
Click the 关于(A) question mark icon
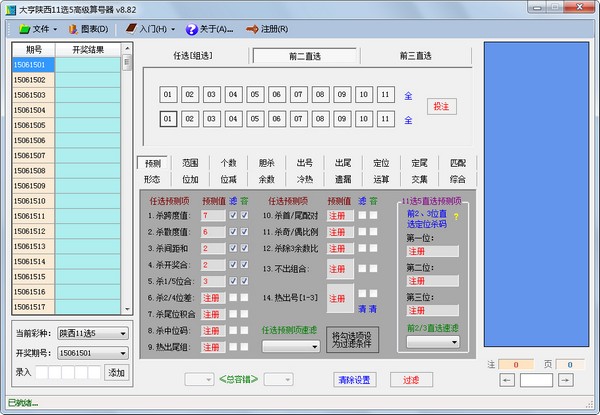tap(193, 29)
